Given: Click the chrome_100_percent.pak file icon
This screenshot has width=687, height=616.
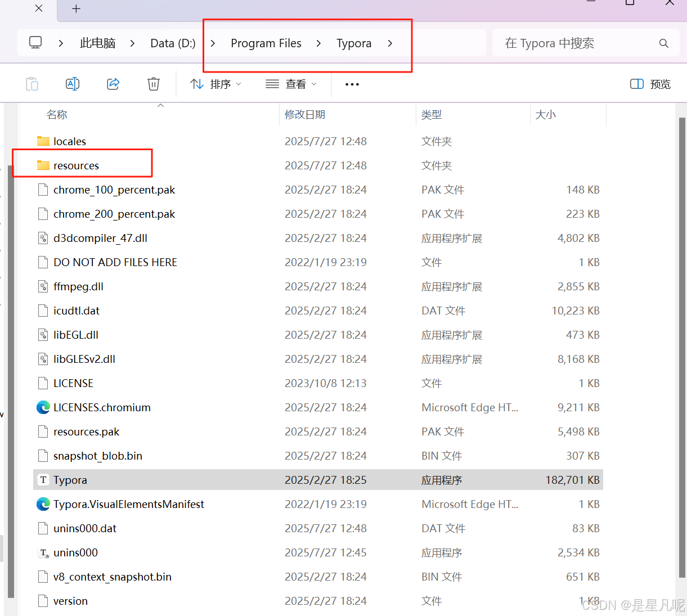Looking at the screenshot, I should click(43, 190).
